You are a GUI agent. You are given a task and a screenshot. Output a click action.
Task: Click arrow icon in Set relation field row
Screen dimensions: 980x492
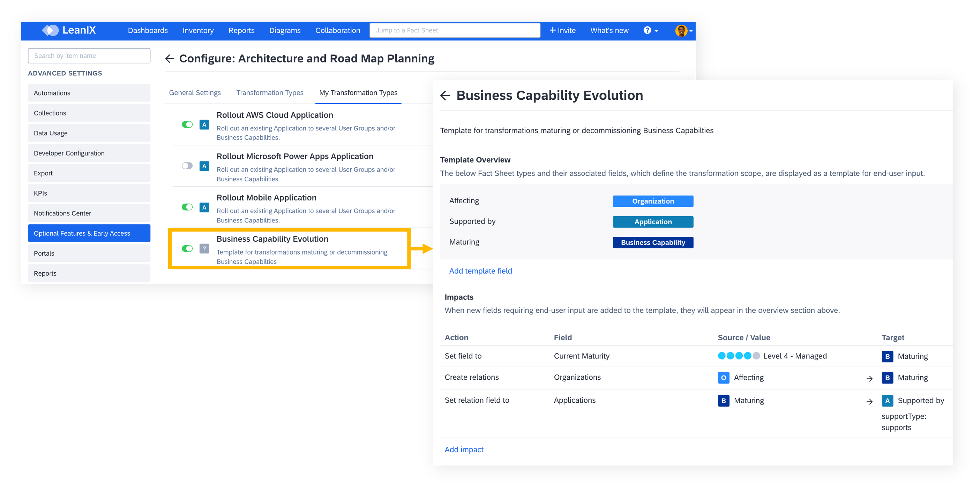[869, 401]
